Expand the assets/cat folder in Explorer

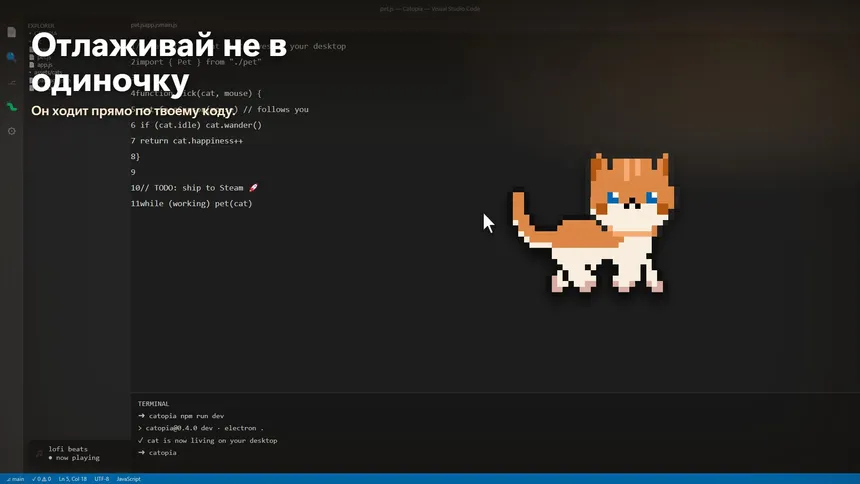point(46,72)
